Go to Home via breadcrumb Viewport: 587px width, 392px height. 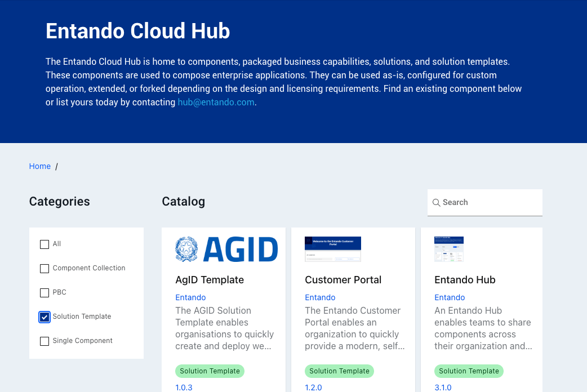[x=40, y=166]
